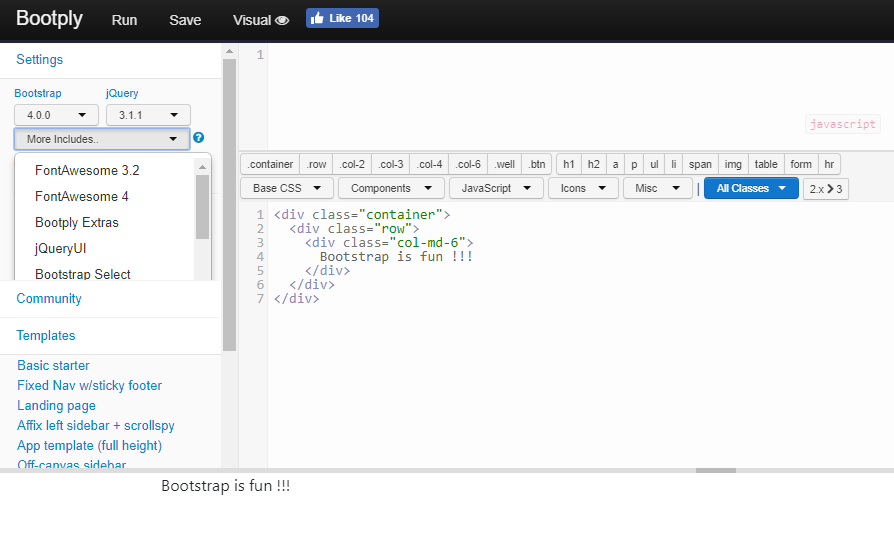The image size is (894, 542).
Task: Select FontAwesome 3.2 from the list
Action: (x=87, y=170)
